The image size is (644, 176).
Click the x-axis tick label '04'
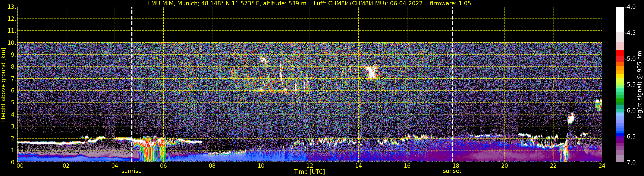point(115,166)
